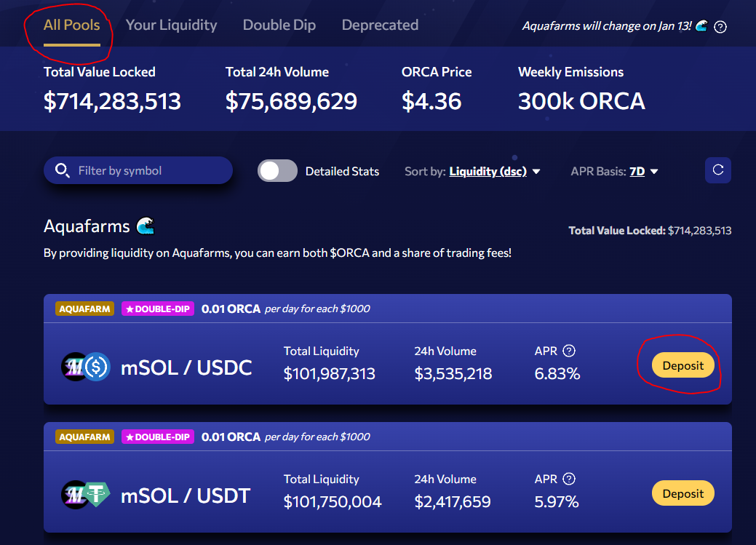The height and width of the screenshot is (545, 756).
Task: Click the Filter by symbol search field
Action: (138, 170)
